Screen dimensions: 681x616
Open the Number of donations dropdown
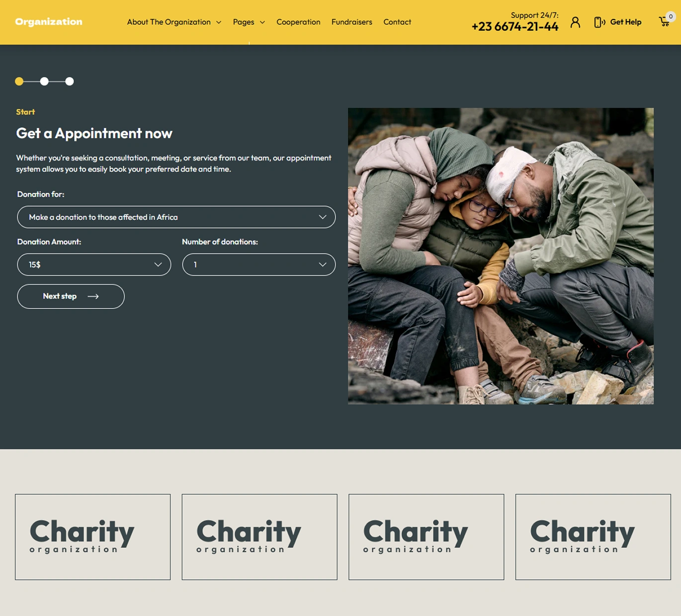259,265
